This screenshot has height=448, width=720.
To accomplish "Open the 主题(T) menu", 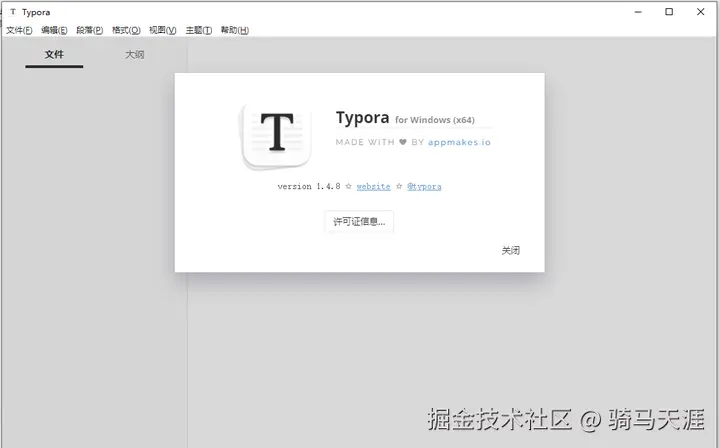I will tap(199, 30).
